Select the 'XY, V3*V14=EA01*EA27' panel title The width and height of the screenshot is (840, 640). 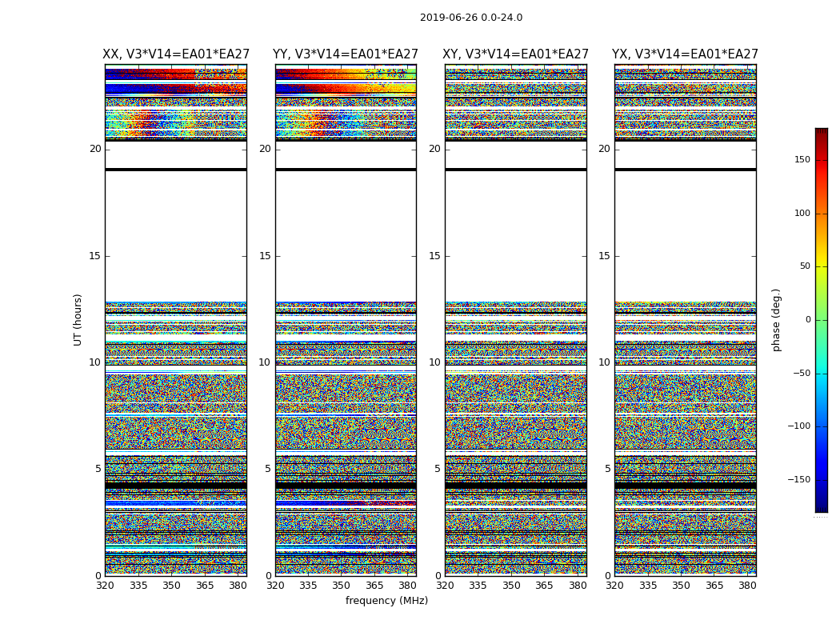coord(515,54)
